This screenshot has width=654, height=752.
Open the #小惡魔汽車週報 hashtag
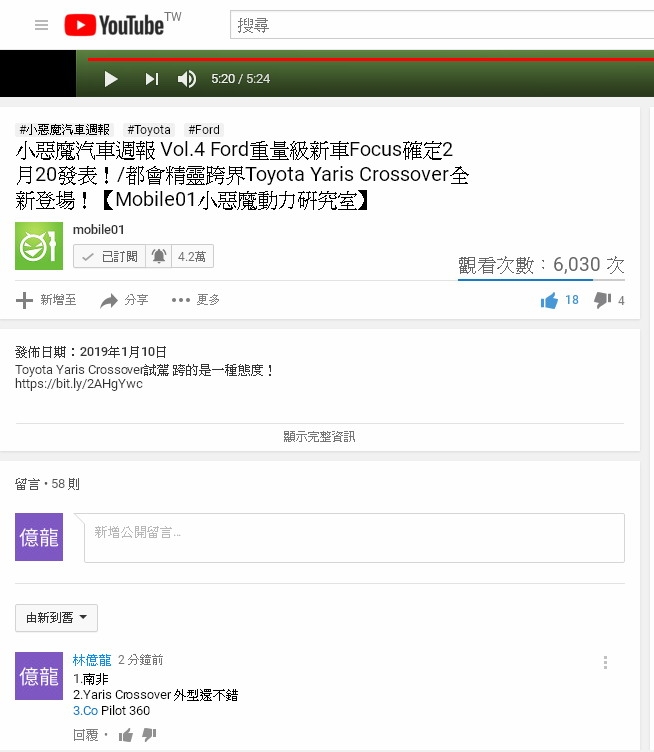tap(65, 129)
